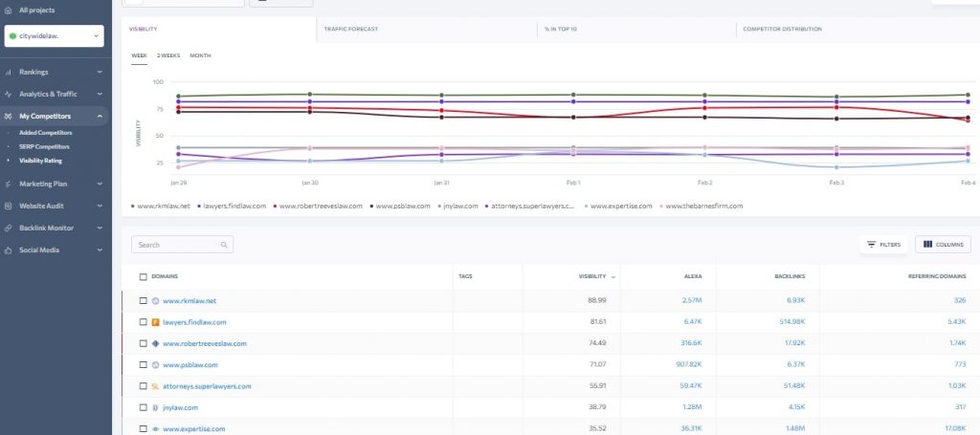Expand the Analytics & Traffic chevron
980x435 pixels.
[x=100, y=95]
